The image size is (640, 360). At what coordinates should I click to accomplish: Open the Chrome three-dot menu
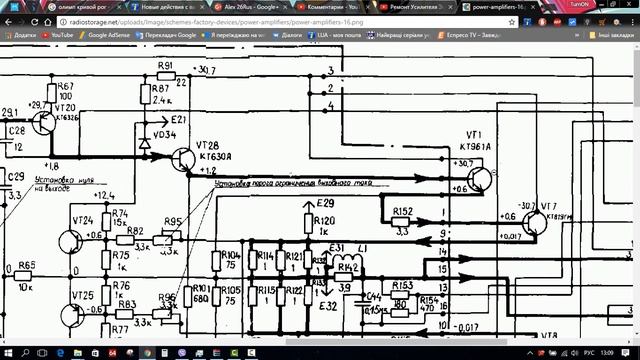pyautogui.click(x=632, y=22)
